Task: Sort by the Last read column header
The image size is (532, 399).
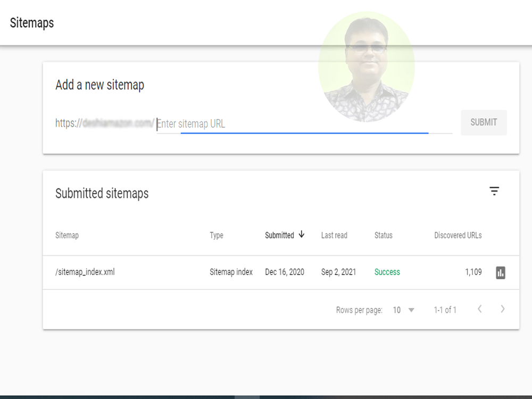Action: [334, 235]
